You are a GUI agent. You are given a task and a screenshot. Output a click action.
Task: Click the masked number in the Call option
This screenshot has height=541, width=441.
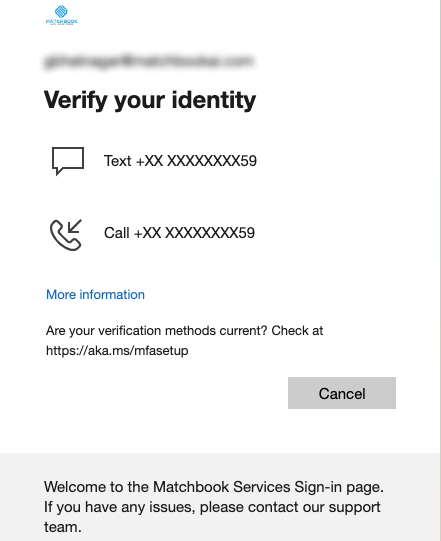point(195,233)
